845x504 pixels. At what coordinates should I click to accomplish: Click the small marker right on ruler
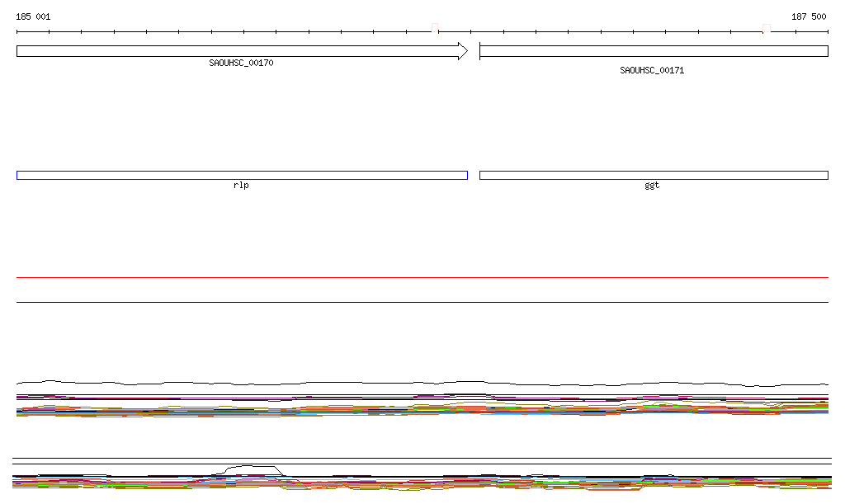(x=767, y=29)
